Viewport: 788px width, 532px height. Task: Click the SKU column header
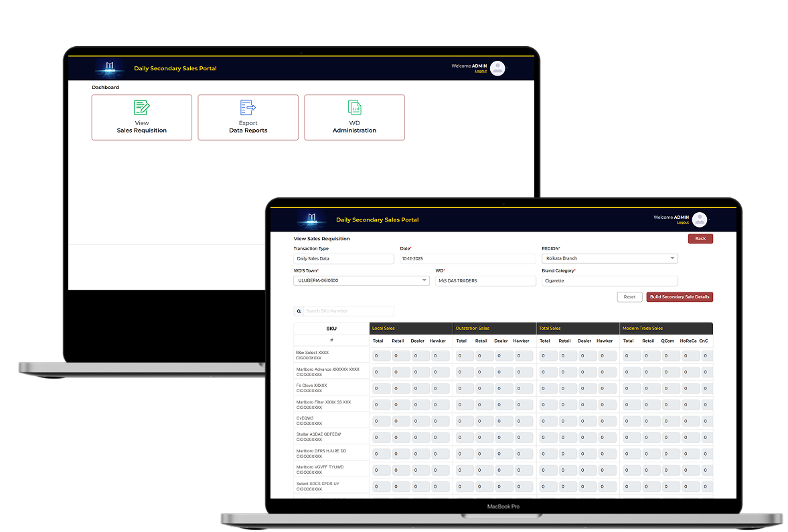(331, 329)
